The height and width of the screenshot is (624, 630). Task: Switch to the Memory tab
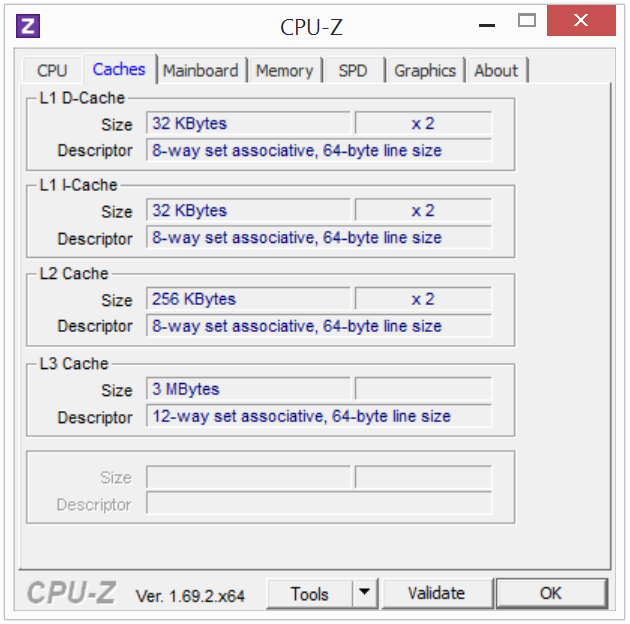[x=284, y=70]
